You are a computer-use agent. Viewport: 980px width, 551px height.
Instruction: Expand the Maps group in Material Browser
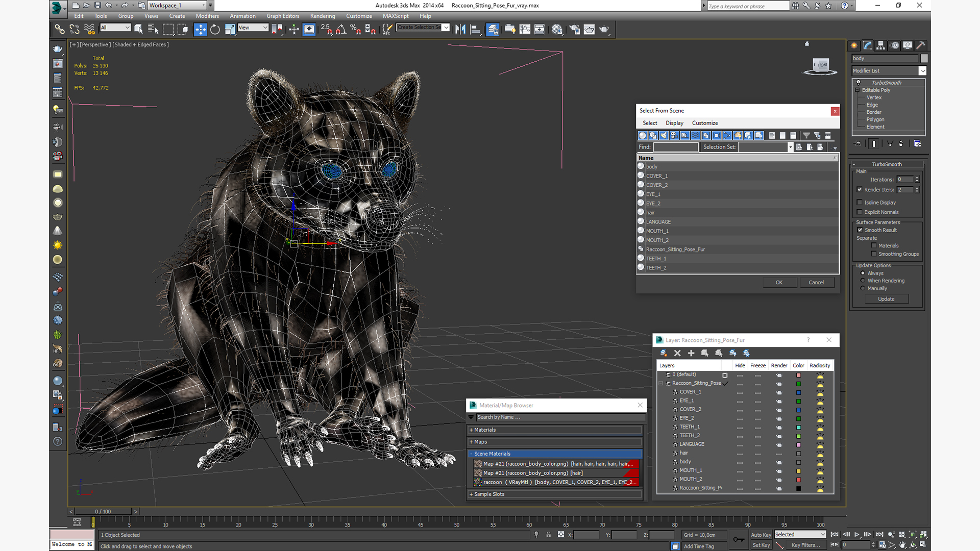coord(555,442)
